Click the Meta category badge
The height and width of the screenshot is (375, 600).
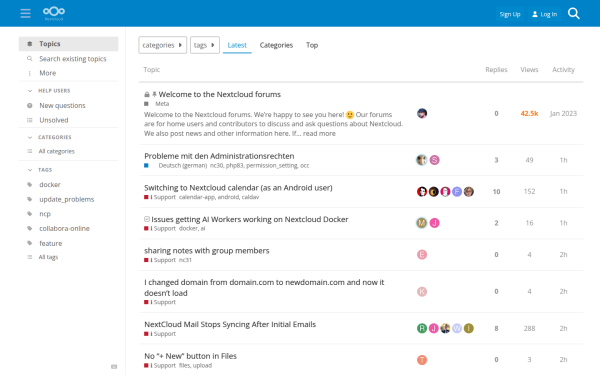pos(157,104)
